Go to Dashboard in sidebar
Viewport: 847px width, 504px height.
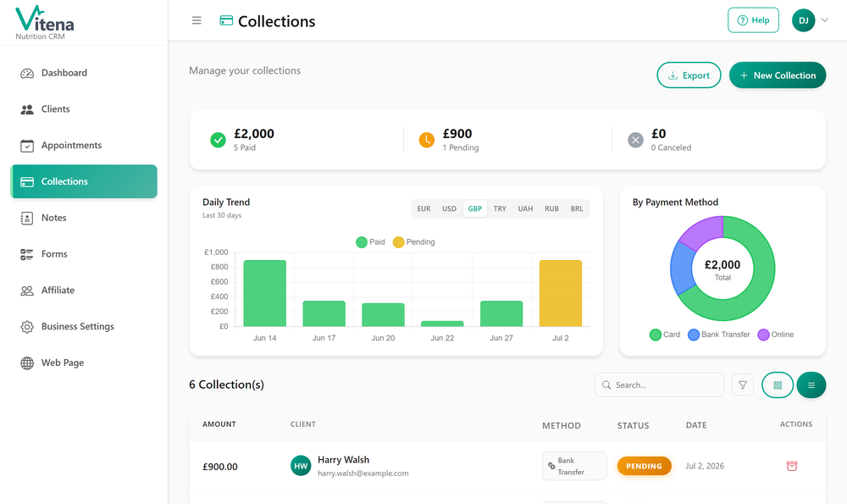click(84, 73)
